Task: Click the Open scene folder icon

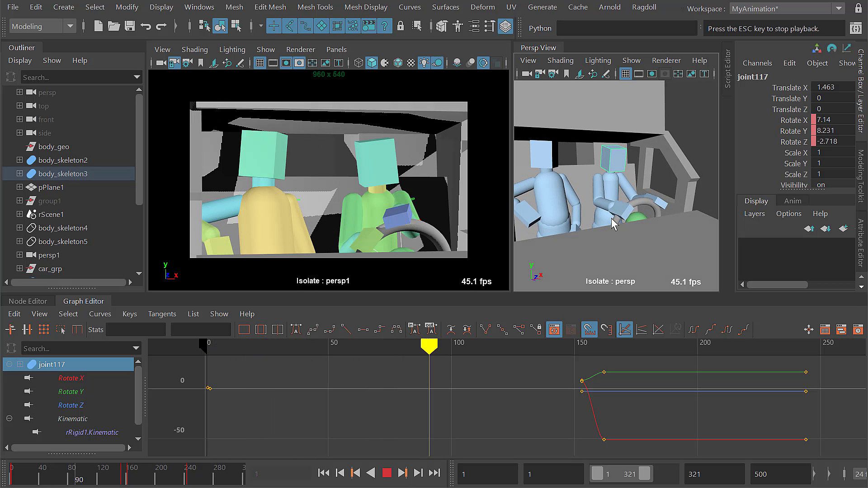Action: click(114, 26)
